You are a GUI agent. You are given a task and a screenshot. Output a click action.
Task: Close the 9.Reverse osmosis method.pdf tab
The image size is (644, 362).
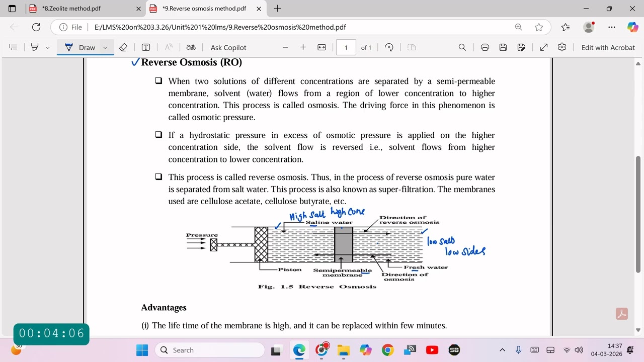click(x=259, y=9)
